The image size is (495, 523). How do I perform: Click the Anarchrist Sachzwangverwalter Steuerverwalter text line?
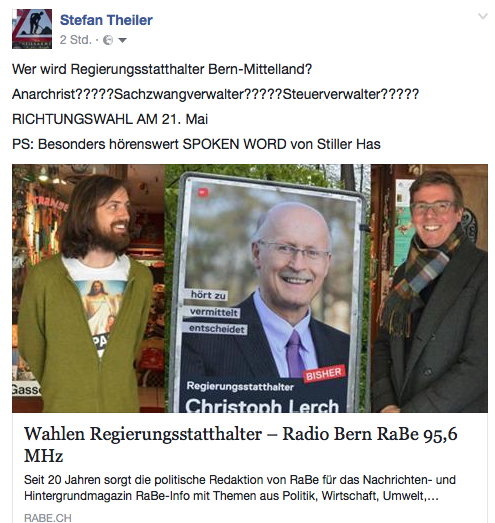pyautogui.click(x=215, y=94)
